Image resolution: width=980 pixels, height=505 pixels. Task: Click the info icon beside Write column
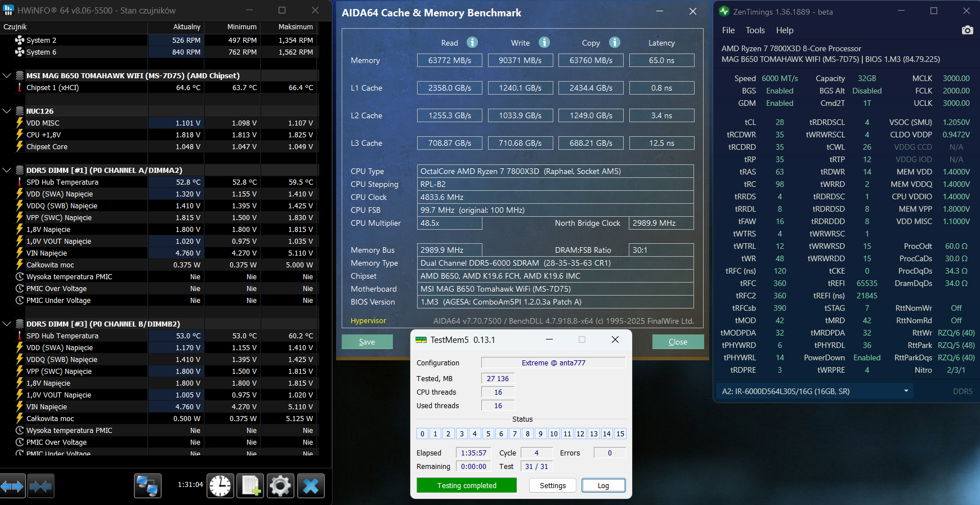pos(544,43)
